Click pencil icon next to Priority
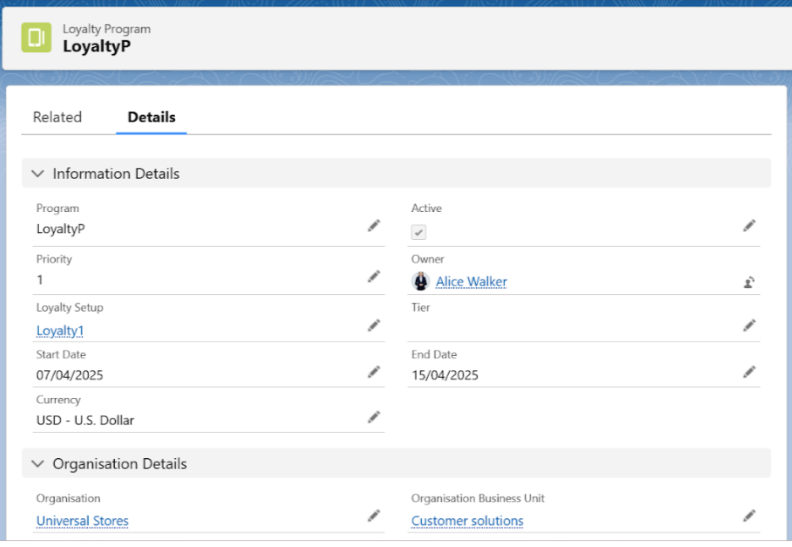The height and width of the screenshot is (547, 792). pyautogui.click(x=374, y=276)
